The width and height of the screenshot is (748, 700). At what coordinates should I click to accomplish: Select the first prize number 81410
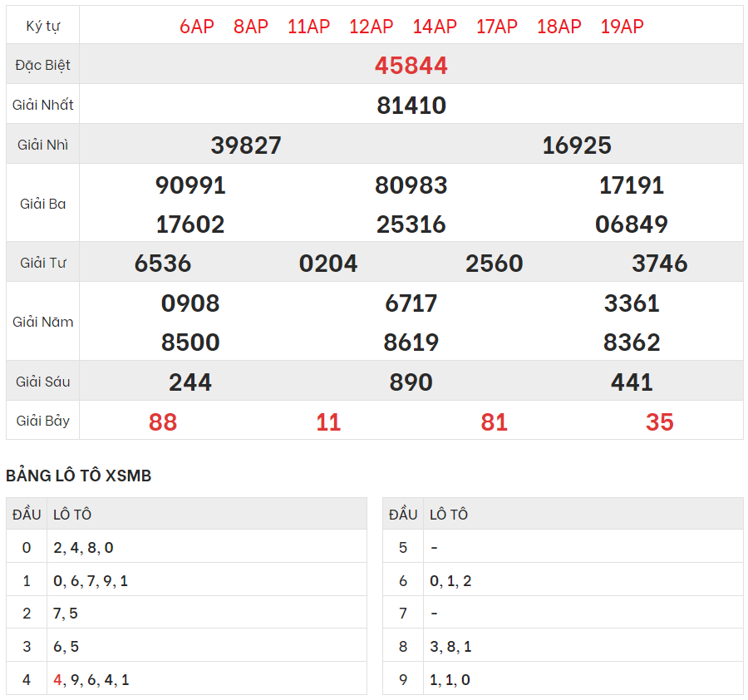[x=411, y=106]
